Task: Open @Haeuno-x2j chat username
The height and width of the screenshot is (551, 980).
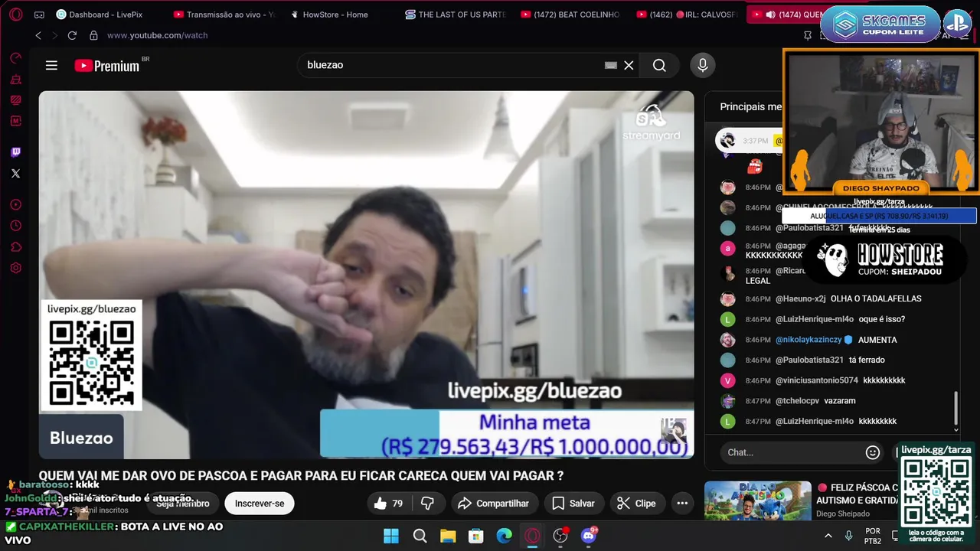Action: coord(800,298)
